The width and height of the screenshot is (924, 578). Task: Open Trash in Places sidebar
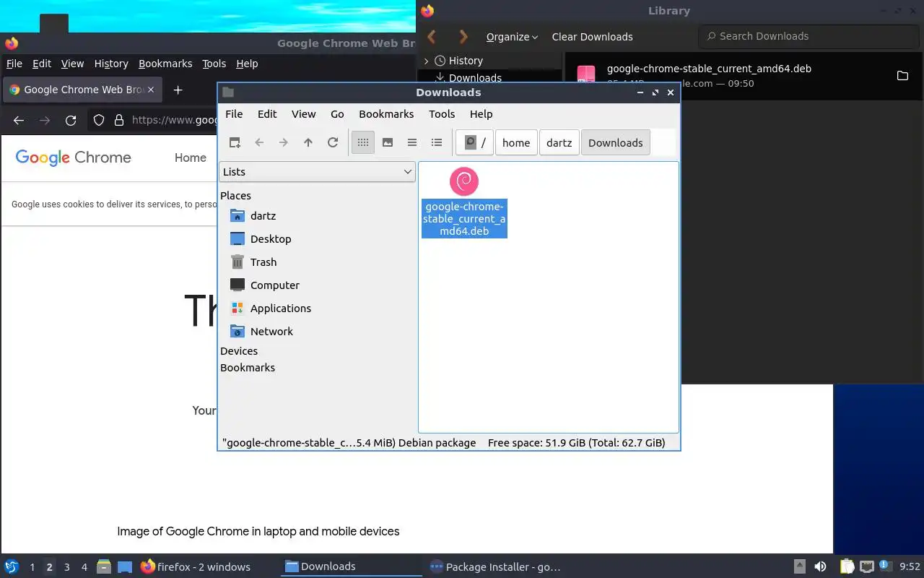coord(263,262)
